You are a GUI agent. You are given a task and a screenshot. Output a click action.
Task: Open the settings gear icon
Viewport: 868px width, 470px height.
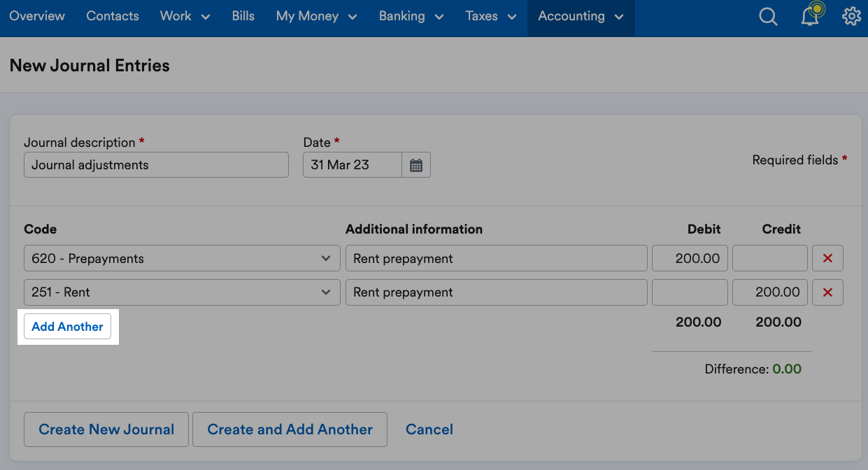(852, 16)
